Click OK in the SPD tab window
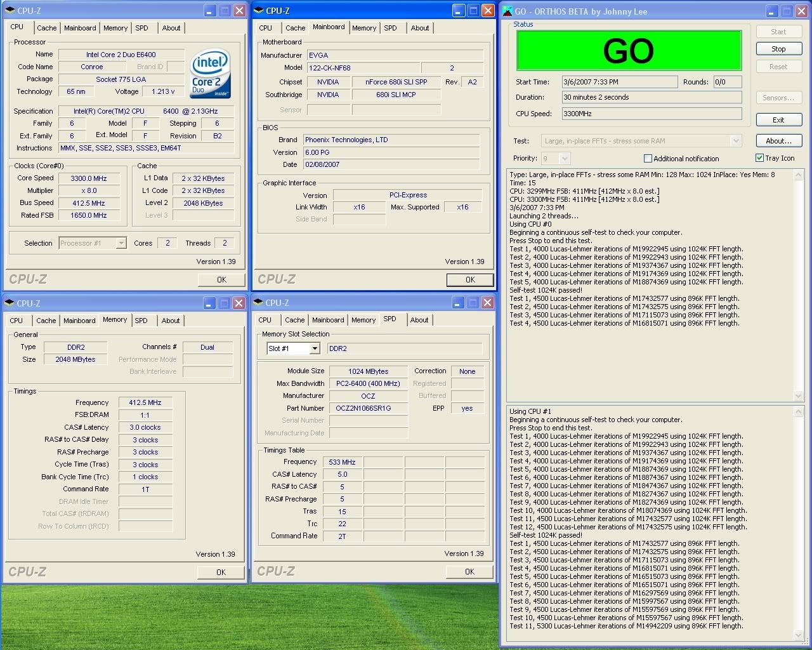 (x=469, y=571)
